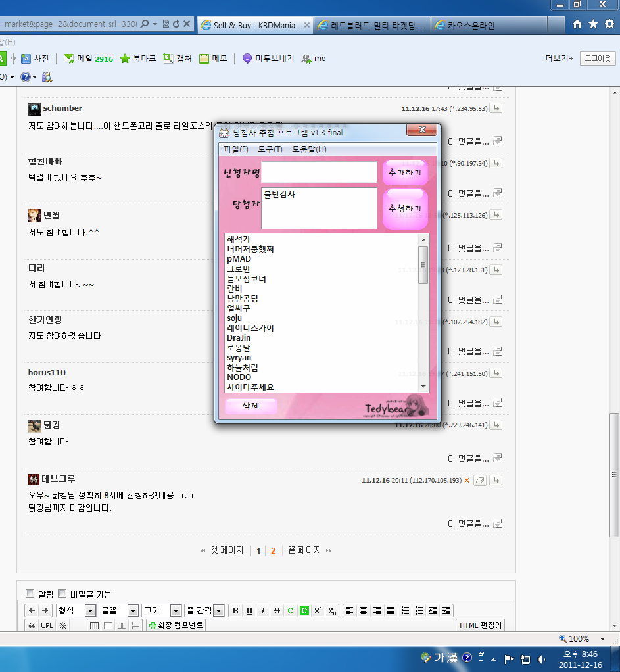Viewport: 620px width, 672px height.
Task: Open green text color picker
Action: [291, 610]
